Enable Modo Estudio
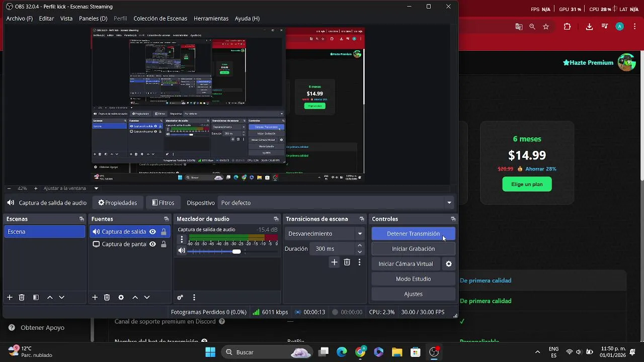Viewport: 644px width, 362px height. coord(413,279)
